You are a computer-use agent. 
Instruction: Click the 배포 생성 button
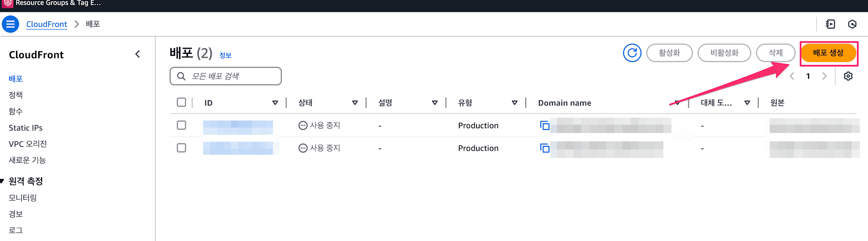[x=828, y=53]
